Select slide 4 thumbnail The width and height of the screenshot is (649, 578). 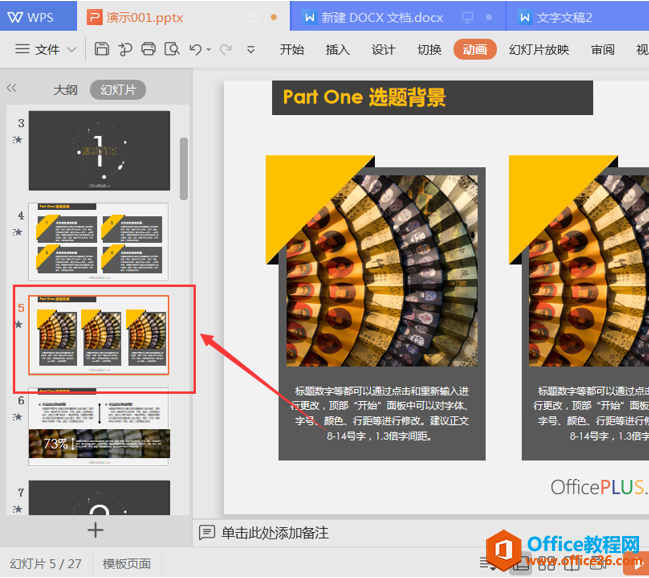pyautogui.click(x=98, y=241)
